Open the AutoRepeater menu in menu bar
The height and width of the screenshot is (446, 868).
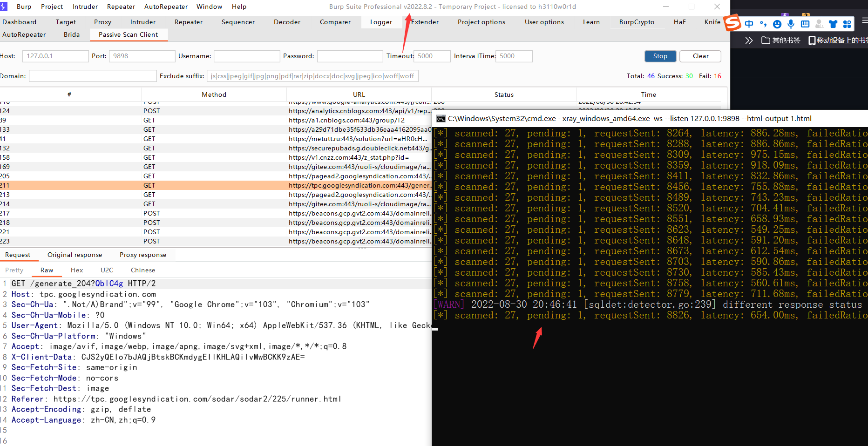[x=166, y=7]
